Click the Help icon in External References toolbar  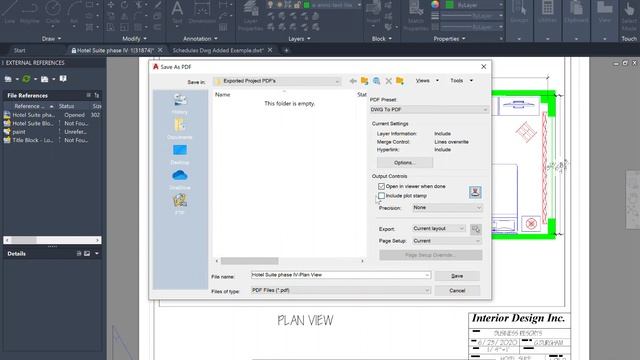tap(63, 79)
